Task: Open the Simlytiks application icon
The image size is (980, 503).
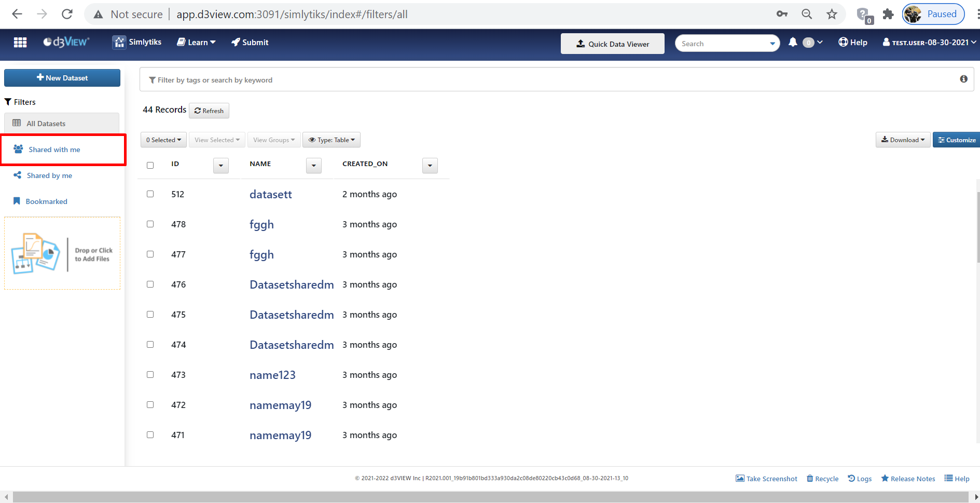Action: [119, 43]
